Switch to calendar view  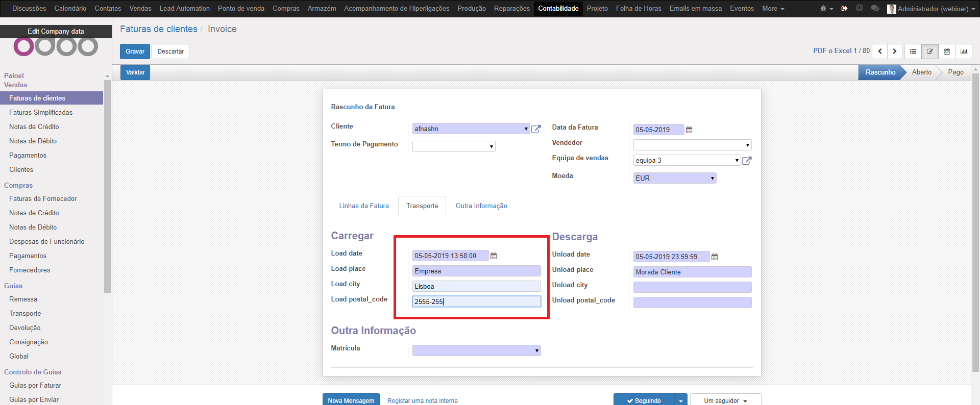tap(947, 52)
